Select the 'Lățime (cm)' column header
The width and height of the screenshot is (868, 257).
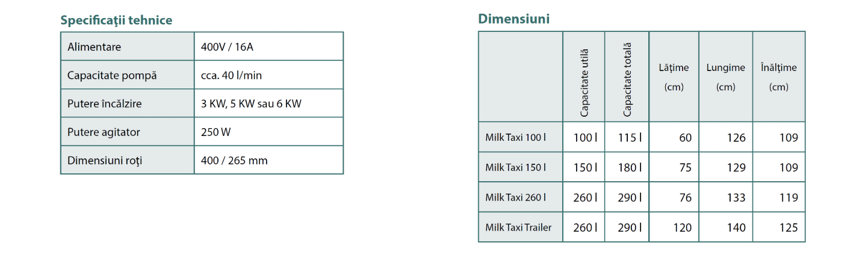[x=674, y=77]
